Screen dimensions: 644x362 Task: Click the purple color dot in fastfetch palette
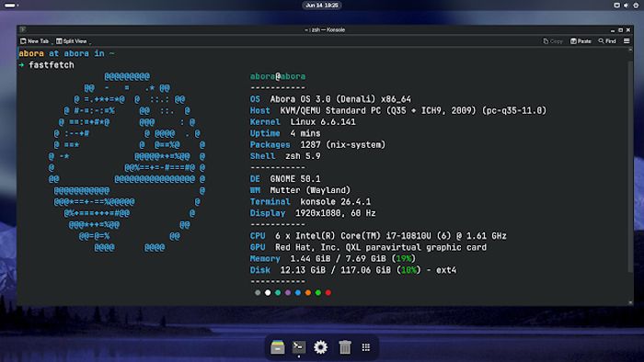tap(288, 293)
